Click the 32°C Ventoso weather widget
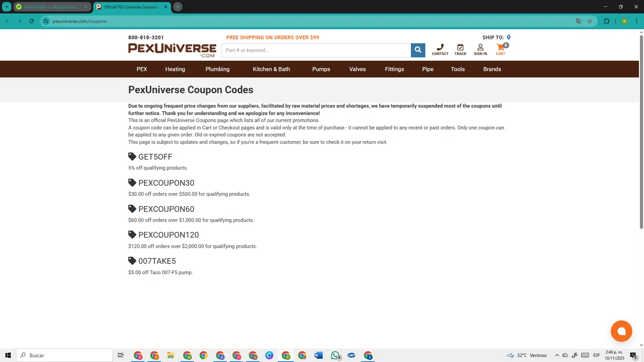Image resolution: width=644 pixels, height=362 pixels. 526,355
